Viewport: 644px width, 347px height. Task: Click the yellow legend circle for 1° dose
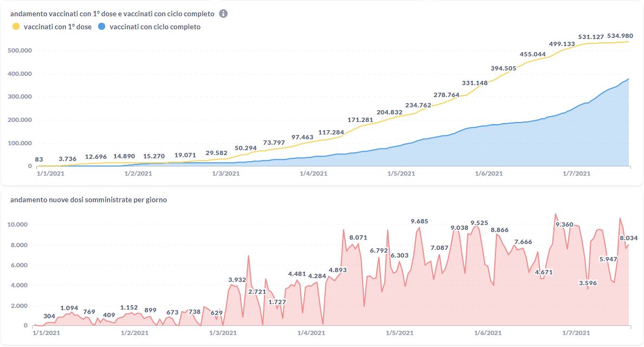[16, 27]
